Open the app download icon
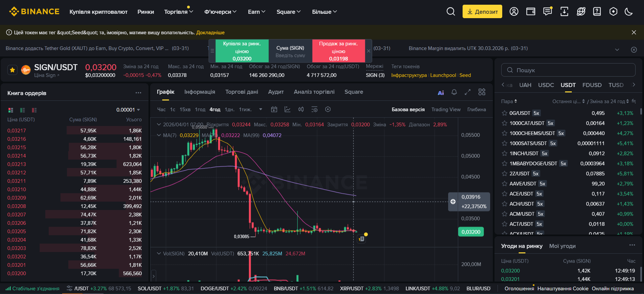This screenshot has width=644, height=294. tap(564, 12)
